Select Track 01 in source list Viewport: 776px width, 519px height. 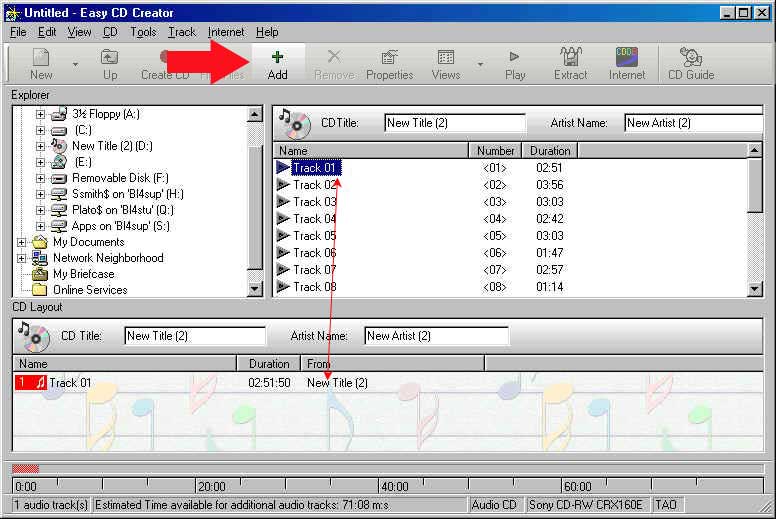tap(314, 168)
